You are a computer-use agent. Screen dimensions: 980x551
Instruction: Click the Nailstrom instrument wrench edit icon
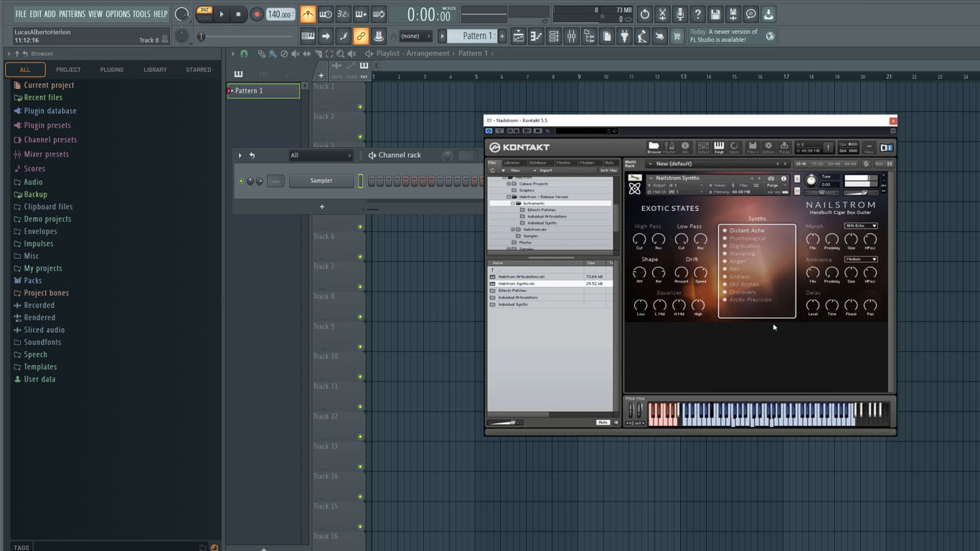click(x=635, y=177)
